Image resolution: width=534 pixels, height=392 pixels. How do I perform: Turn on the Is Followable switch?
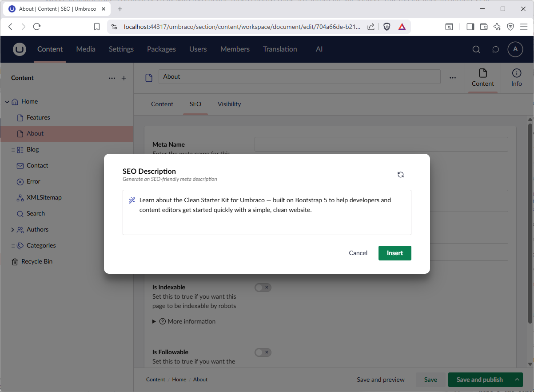(x=263, y=352)
